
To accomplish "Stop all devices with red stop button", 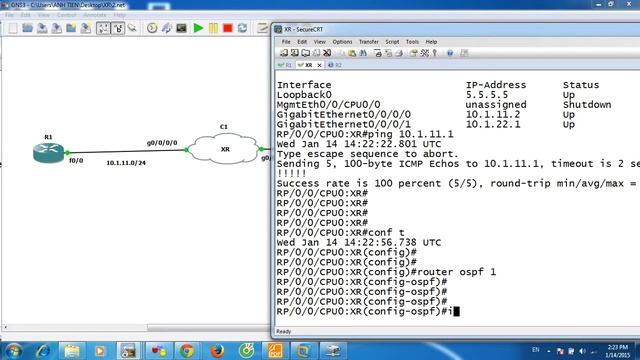I will [228, 28].
